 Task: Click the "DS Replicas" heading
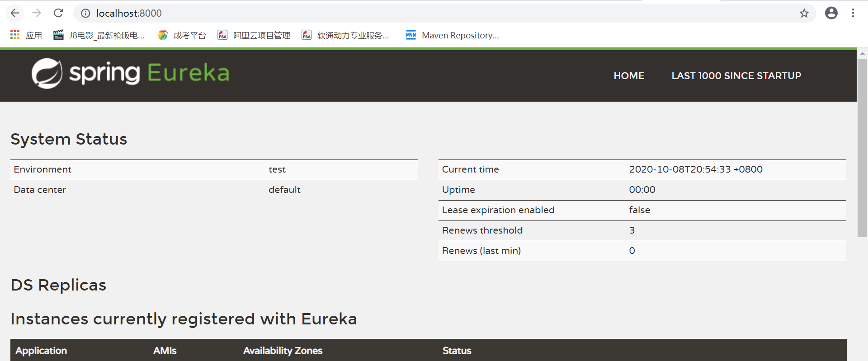(x=58, y=285)
